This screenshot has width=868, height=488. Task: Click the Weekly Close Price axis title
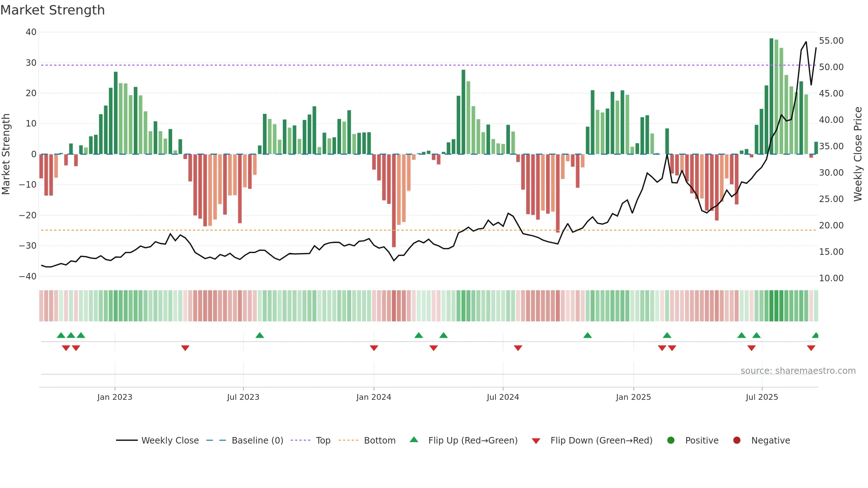pyautogui.click(x=858, y=154)
